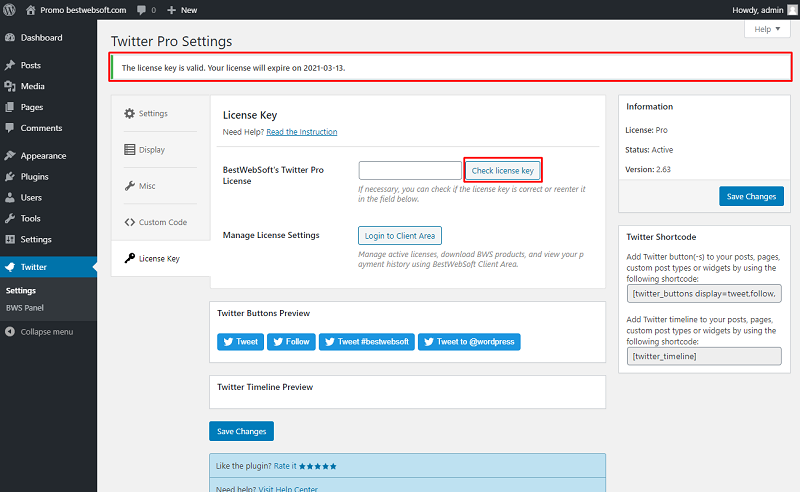
Task: Click the Custom Code brackets icon
Action: click(130, 222)
